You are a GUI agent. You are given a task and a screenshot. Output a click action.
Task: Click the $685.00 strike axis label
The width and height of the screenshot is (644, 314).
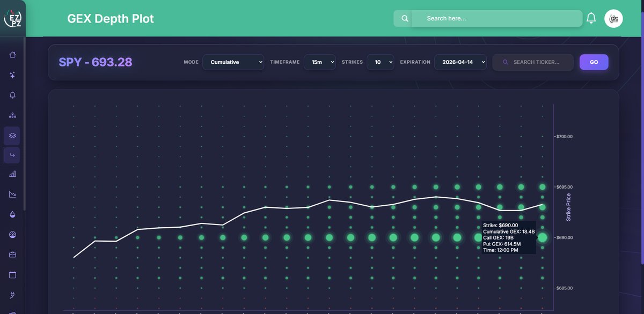tap(565, 288)
